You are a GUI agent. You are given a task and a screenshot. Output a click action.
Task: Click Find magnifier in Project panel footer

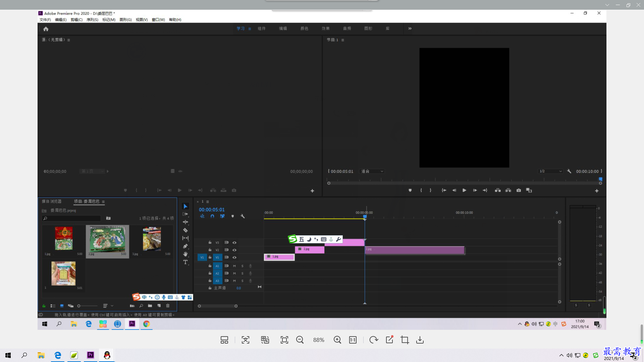141,306
